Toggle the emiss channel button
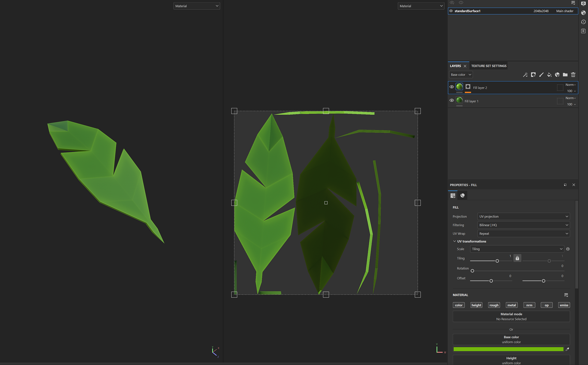Image resolution: width=588 pixels, height=365 pixels. click(564, 305)
